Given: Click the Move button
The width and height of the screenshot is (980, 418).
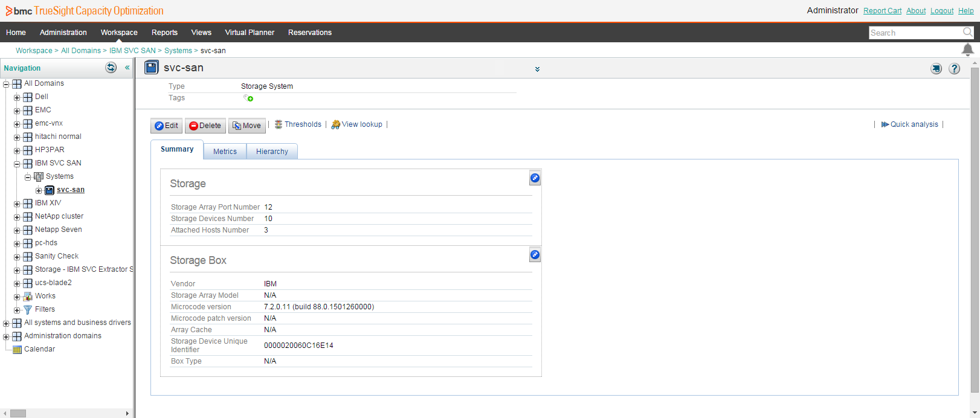Looking at the screenshot, I should click(247, 126).
